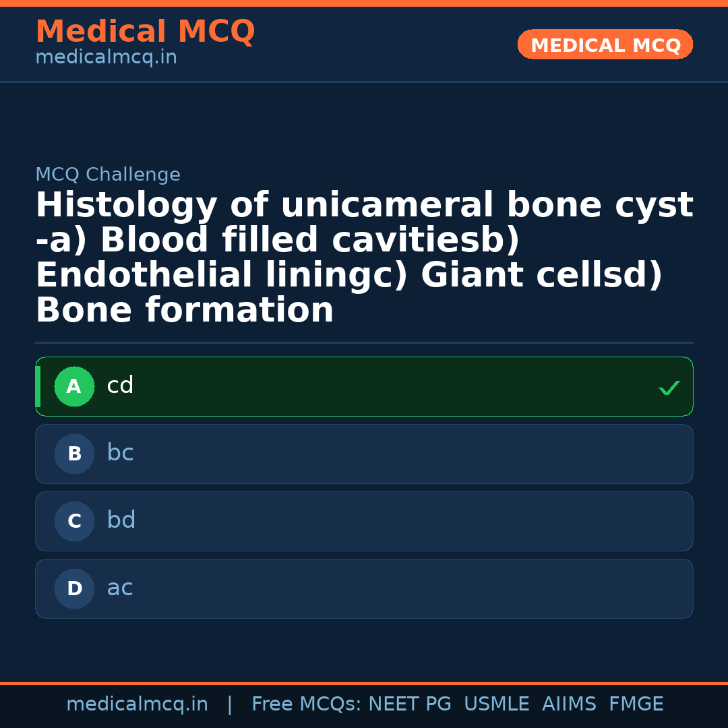The width and height of the screenshot is (728, 728).
Task: Select the answer text "ac"
Action: tap(120, 588)
